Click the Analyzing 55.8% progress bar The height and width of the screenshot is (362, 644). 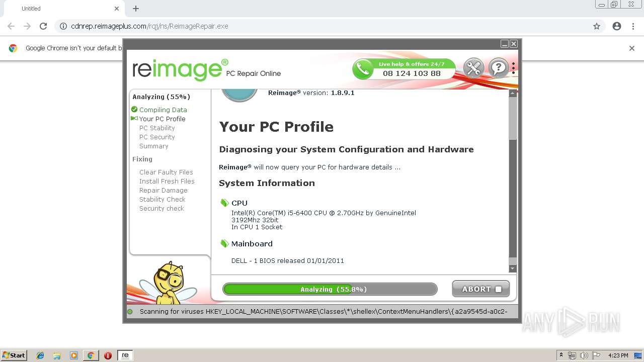coord(330,289)
